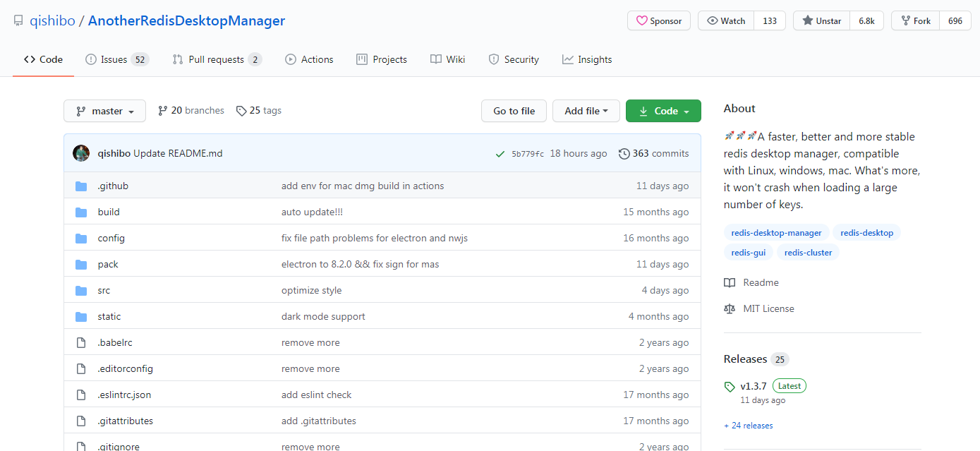
Task: Open the 133 watchers count
Action: [x=770, y=21]
